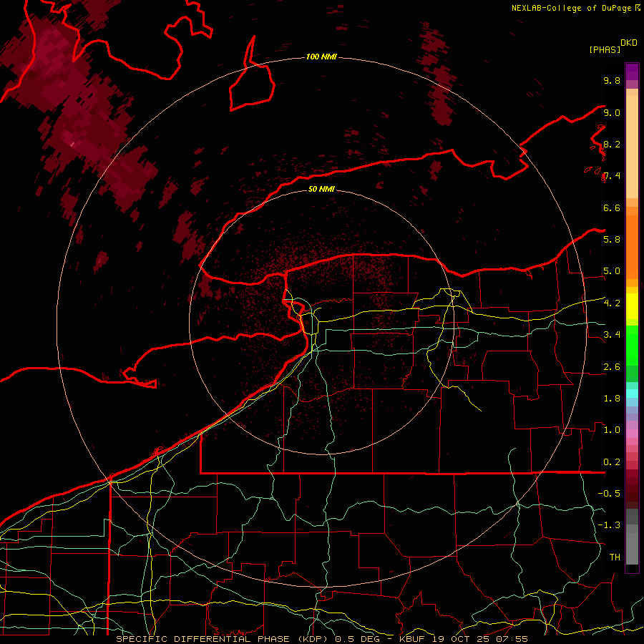
Task: Select the 1.8 color scale value
Action: click(x=612, y=399)
